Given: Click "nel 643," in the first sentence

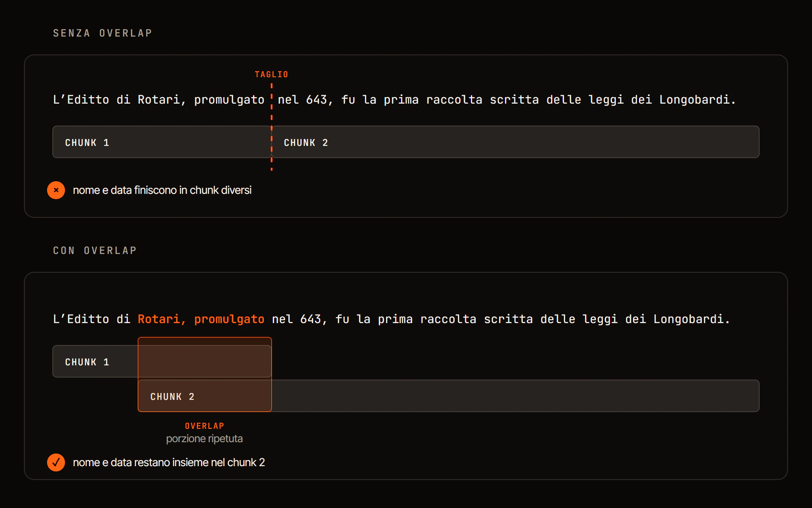Looking at the screenshot, I should click(306, 100).
